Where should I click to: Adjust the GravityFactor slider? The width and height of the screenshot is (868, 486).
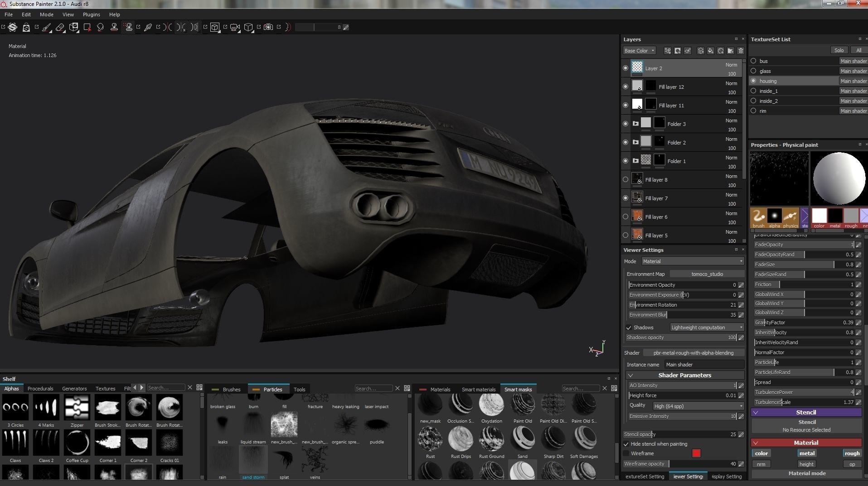tap(804, 322)
